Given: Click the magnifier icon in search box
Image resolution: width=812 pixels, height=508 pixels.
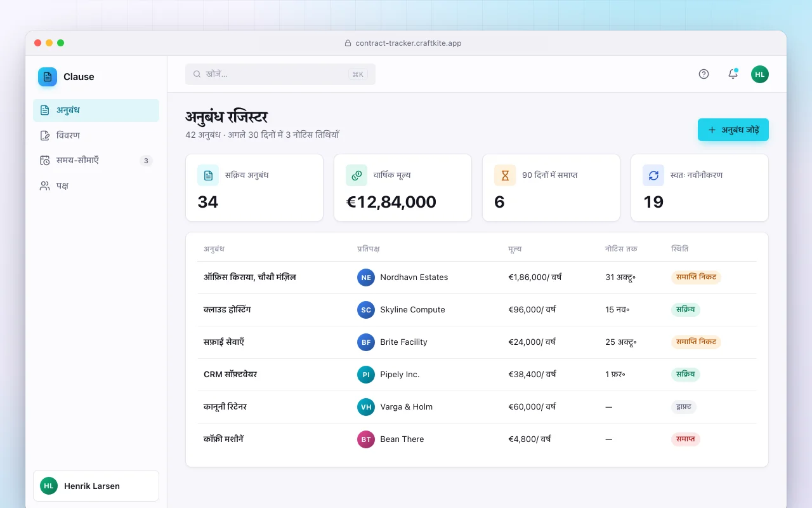Looking at the screenshot, I should click(x=197, y=74).
